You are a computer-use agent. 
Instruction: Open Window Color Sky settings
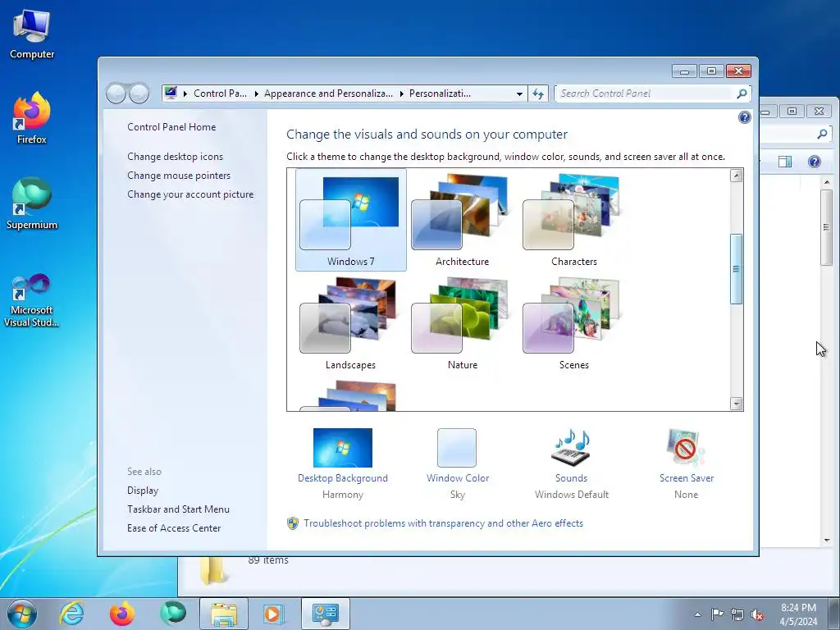point(458,464)
